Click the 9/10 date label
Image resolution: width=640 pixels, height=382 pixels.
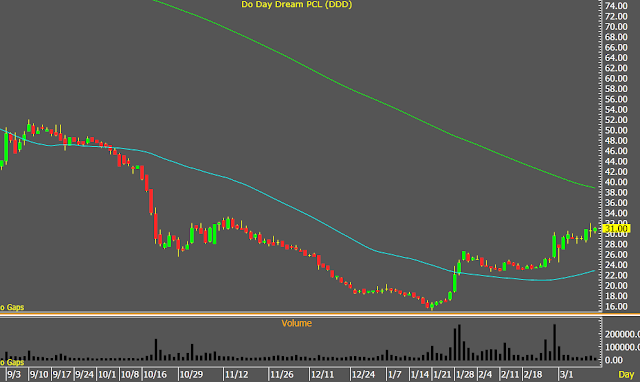coord(39,374)
